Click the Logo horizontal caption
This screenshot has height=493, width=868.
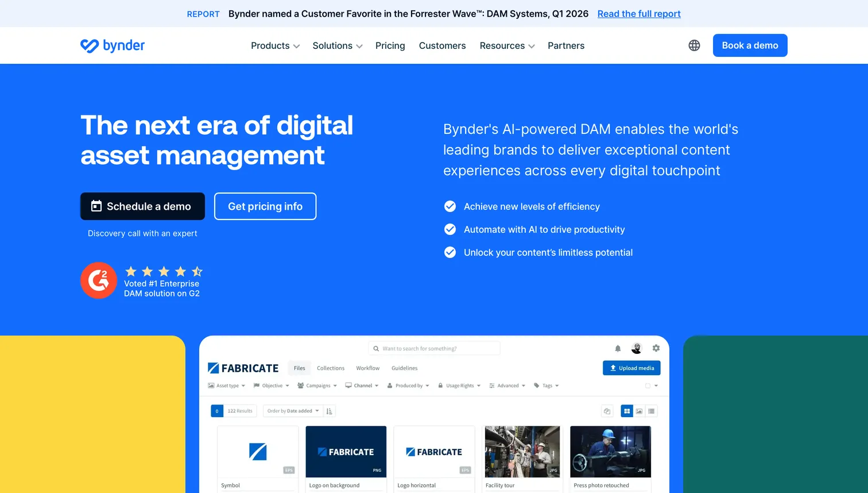click(416, 486)
